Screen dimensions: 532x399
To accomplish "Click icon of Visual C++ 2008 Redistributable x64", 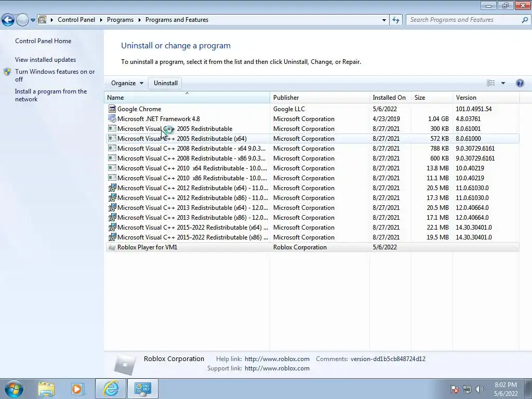I will coord(112,148).
